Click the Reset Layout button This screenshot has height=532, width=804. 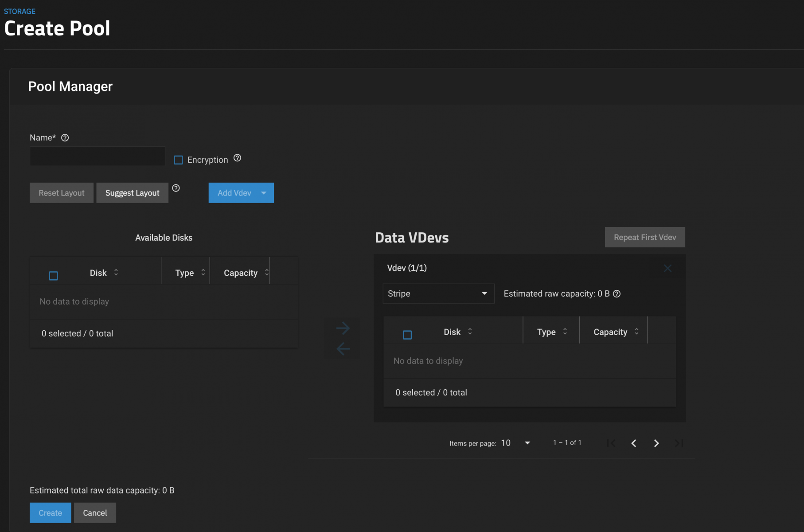62,193
